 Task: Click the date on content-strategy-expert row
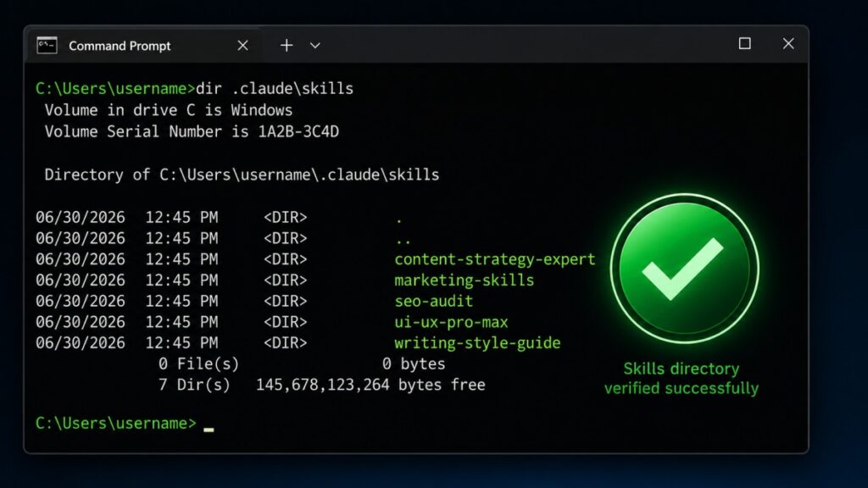pyautogui.click(x=81, y=259)
